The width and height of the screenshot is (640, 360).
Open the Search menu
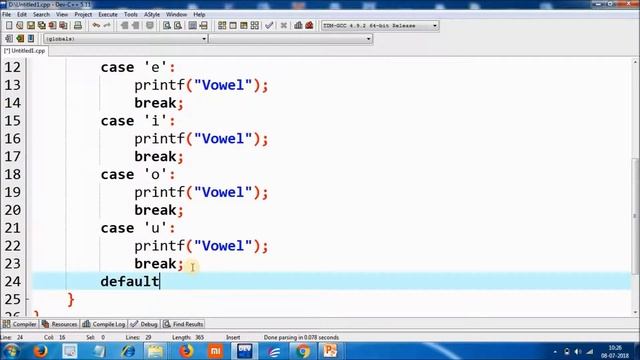41,14
